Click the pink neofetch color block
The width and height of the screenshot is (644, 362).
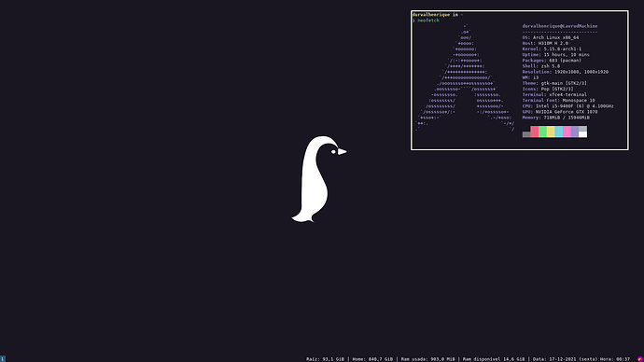point(567,132)
